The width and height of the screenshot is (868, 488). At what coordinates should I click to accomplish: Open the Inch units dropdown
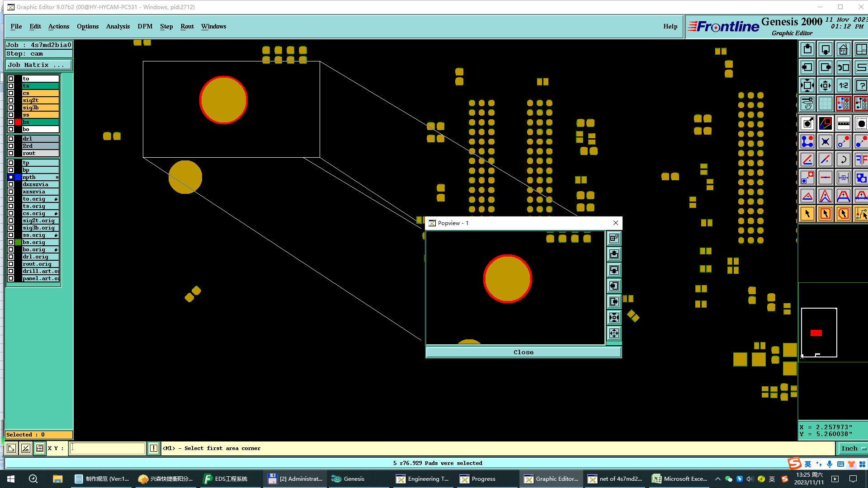point(853,448)
